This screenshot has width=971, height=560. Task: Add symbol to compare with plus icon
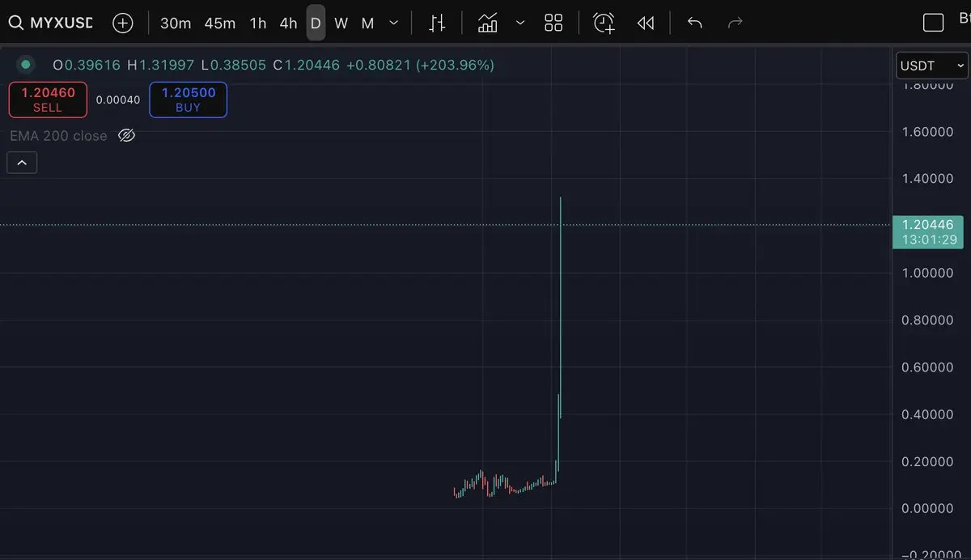(122, 23)
